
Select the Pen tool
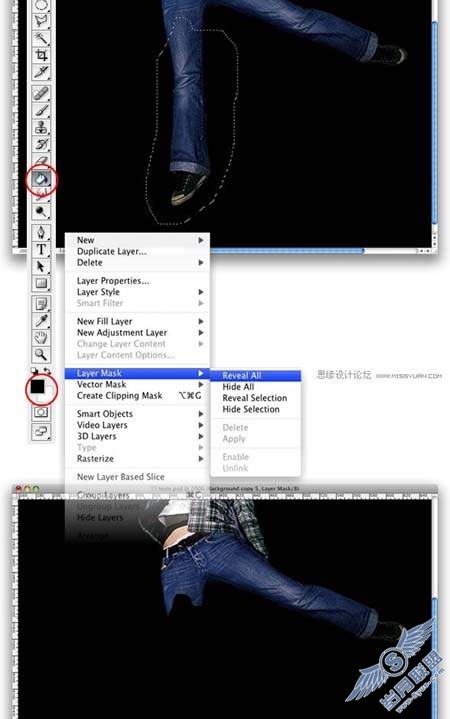coord(41,232)
